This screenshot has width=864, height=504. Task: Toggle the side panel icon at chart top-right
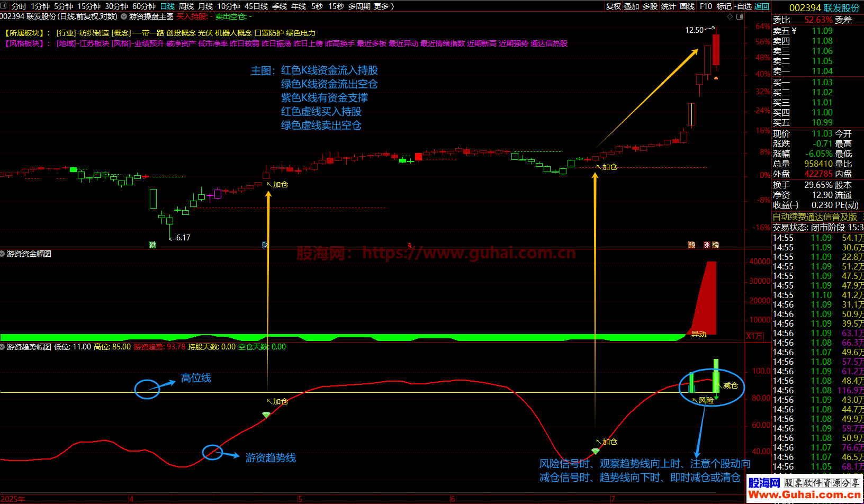pos(740,16)
